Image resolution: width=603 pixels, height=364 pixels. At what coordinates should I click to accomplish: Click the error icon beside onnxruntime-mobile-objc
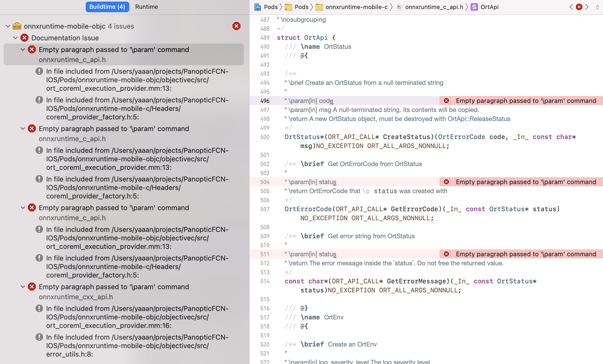(x=236, y=26)
